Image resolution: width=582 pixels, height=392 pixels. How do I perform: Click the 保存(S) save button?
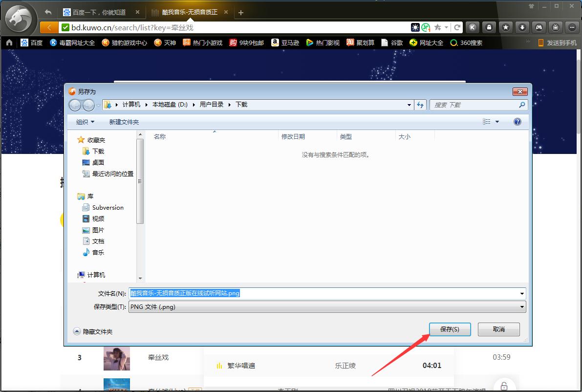pyautogui.click(x=450, y=329)
